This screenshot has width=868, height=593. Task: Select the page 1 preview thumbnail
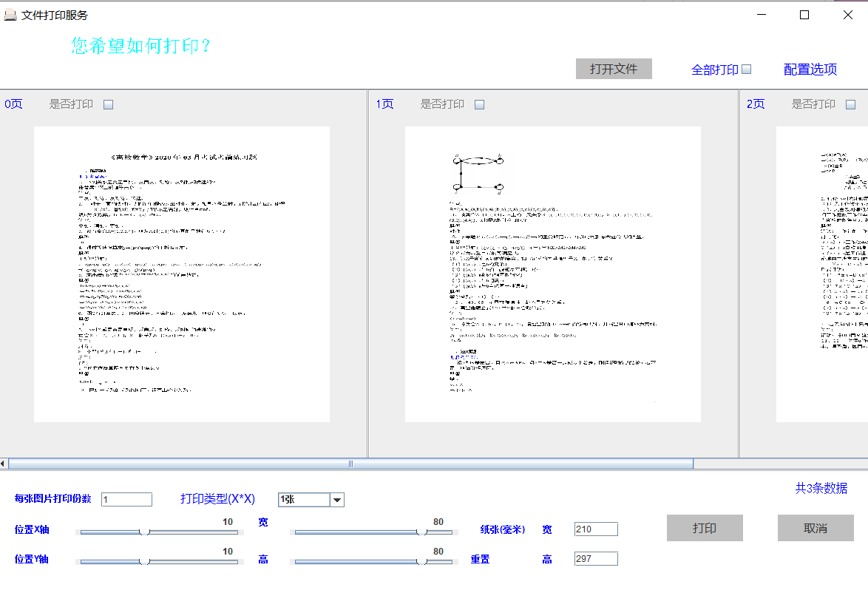pos(552,274)
